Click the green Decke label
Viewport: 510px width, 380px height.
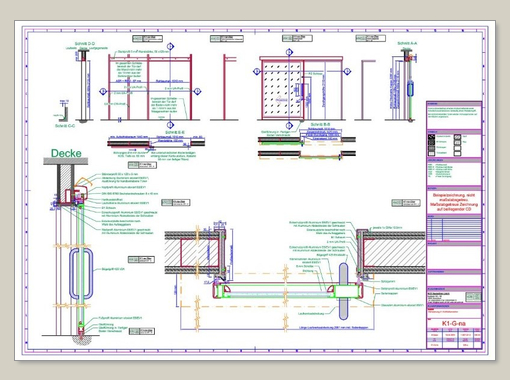point(66,153)
